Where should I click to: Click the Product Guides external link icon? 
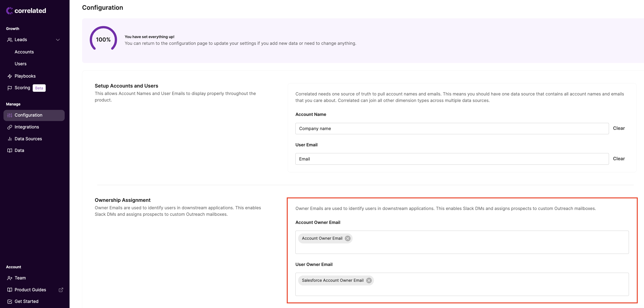[x=61, y=290]
